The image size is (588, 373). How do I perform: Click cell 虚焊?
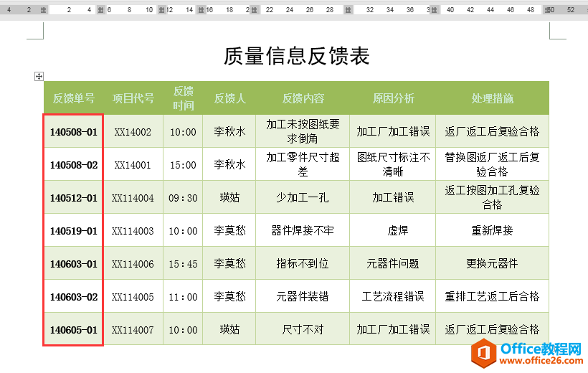click(393, 231)
